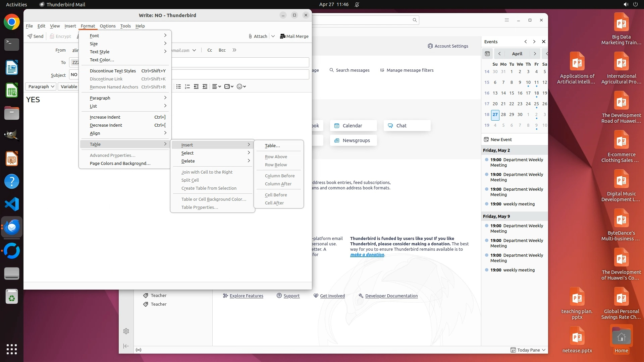Apply numbered list from formatting toolbar
644x362 pixels.
(187, 86)
